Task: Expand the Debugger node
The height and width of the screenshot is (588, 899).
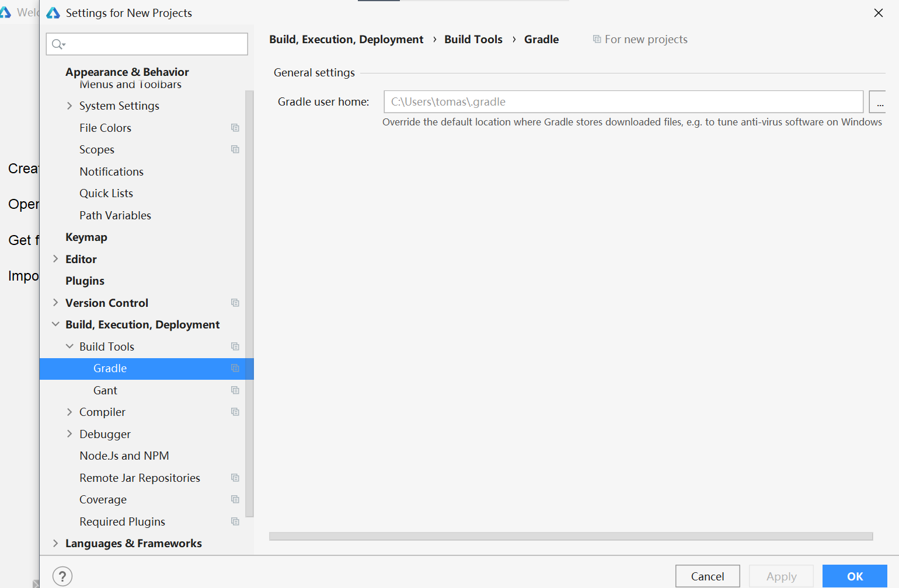Action: [x=69, y=434]
